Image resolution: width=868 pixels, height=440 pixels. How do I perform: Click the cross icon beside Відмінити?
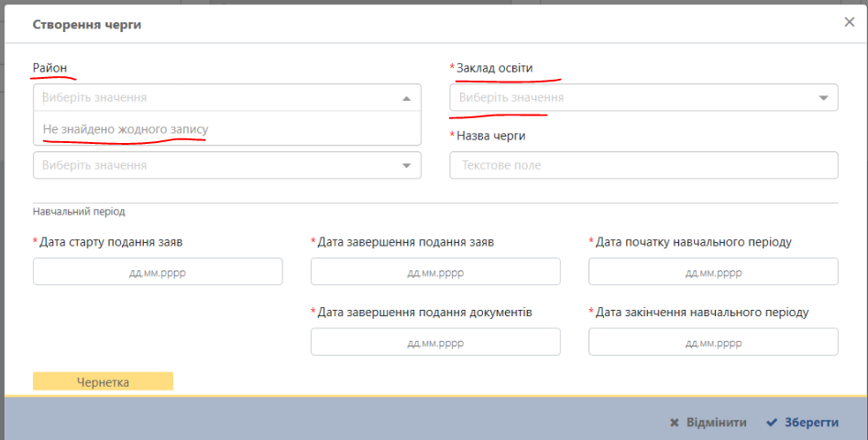[675, 423]
